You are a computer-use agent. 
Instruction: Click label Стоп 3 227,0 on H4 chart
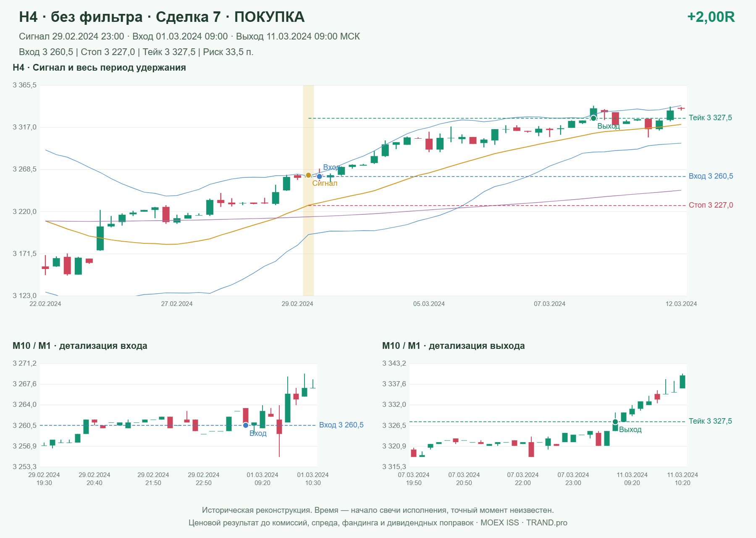click(711, 205)
